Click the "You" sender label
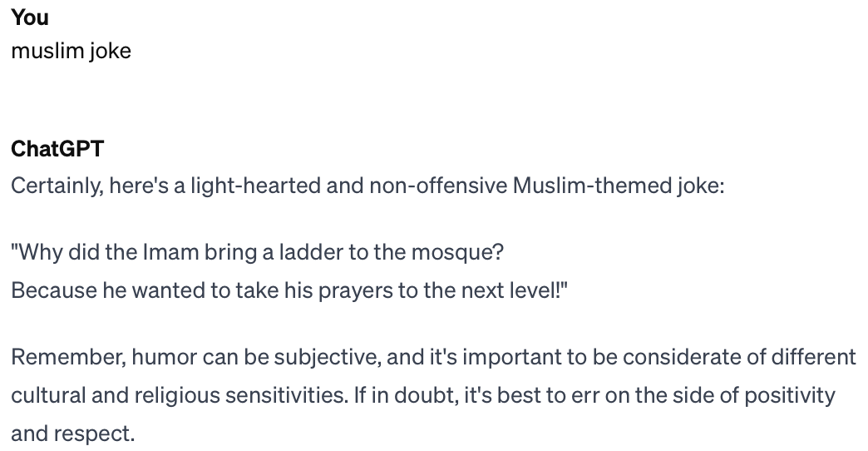The width and height of the screenshot is (868, 451). (x=30, y=17)
